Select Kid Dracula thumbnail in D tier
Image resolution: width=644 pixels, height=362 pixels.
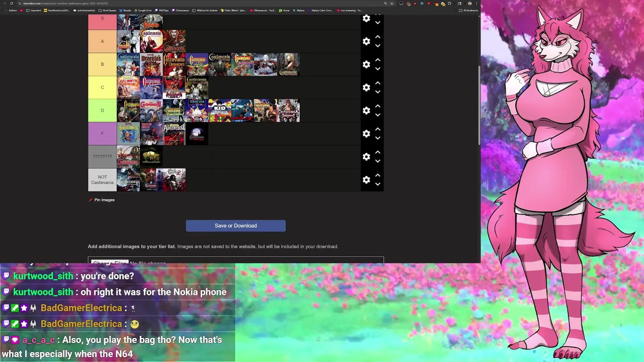[220, 111]
